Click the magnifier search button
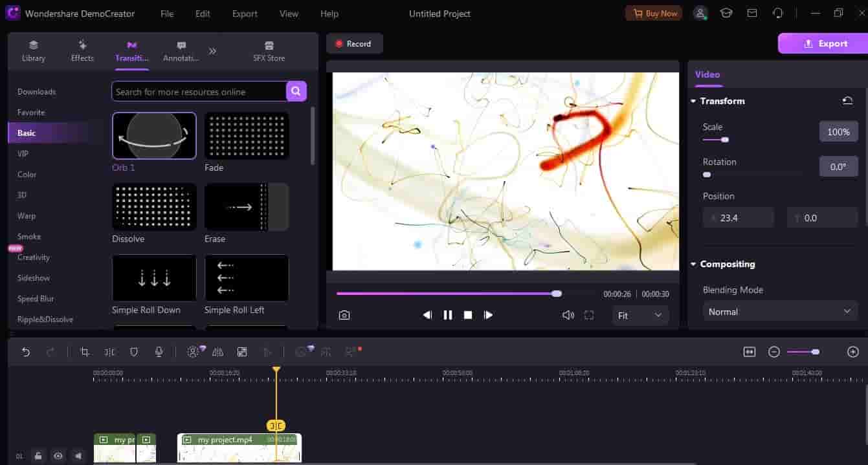The width and height of the screenshot is (868, 465). pos(296,91)
